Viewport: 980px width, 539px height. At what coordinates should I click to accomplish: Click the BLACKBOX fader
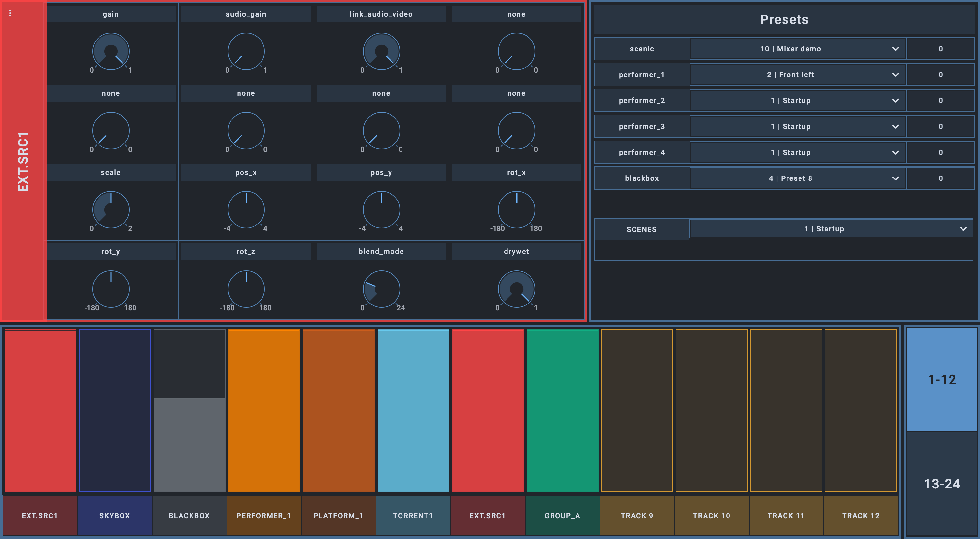point(189,410)
